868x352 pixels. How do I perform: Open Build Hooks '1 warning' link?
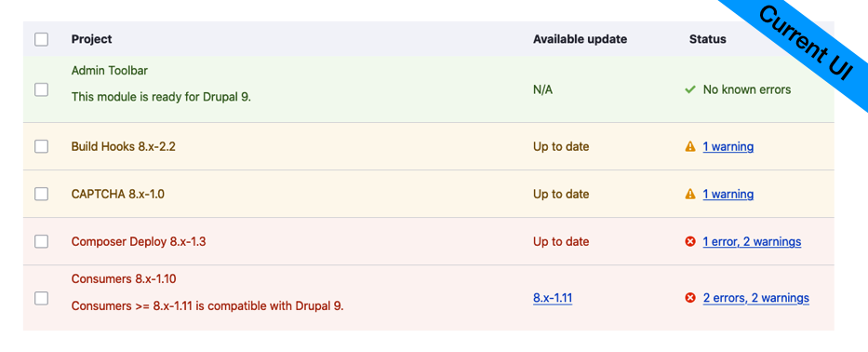point(728,147)
